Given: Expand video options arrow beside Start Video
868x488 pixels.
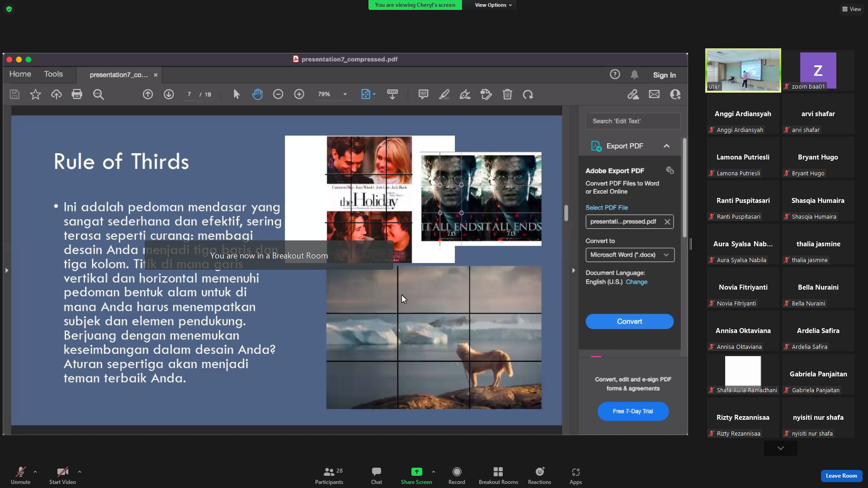Looking at the screenshot, I should pos(80,472).
